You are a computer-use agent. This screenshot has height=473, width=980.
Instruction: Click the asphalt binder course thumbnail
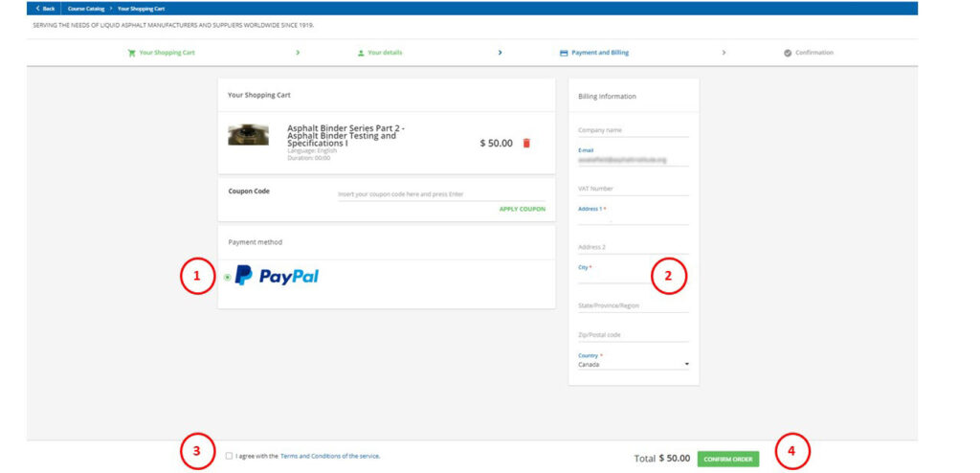tap(248, 134)
